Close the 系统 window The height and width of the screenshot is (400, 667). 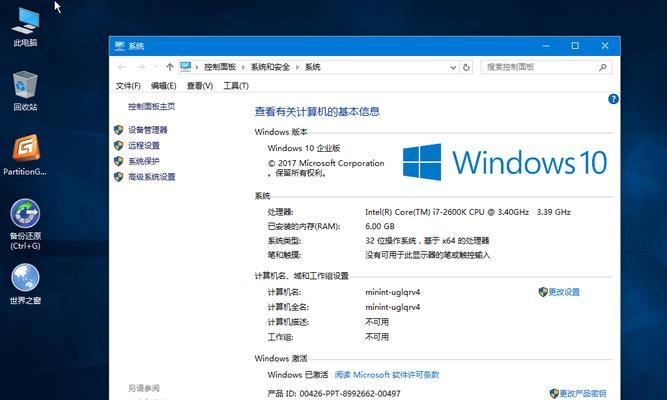pyautogui.click(x=605, y=46)
